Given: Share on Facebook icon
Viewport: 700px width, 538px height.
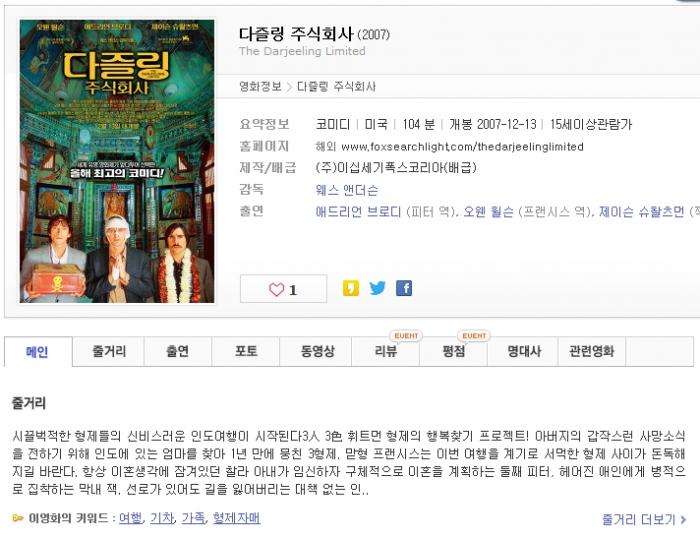Looking at the screenshot, I should pyautogui.click(x=404, y=288).
